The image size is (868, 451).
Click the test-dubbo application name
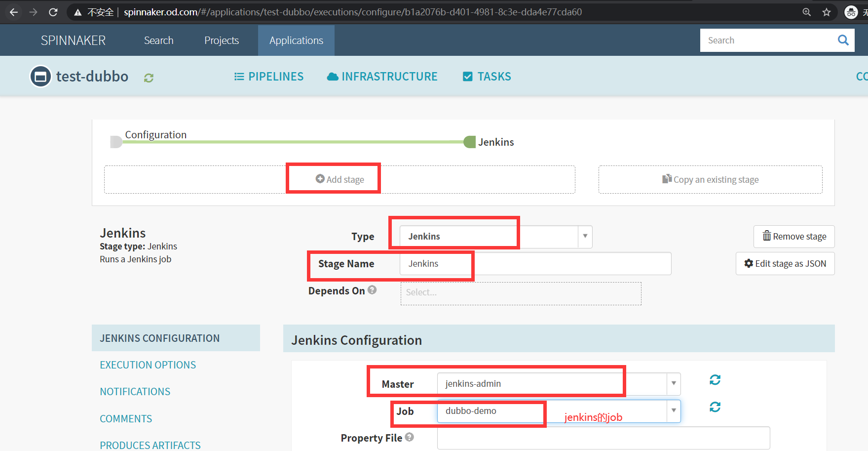[x=92, y=77]
